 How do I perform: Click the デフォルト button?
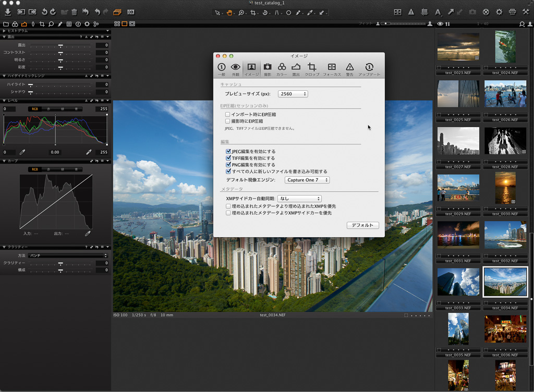click(x=362, y=225)
